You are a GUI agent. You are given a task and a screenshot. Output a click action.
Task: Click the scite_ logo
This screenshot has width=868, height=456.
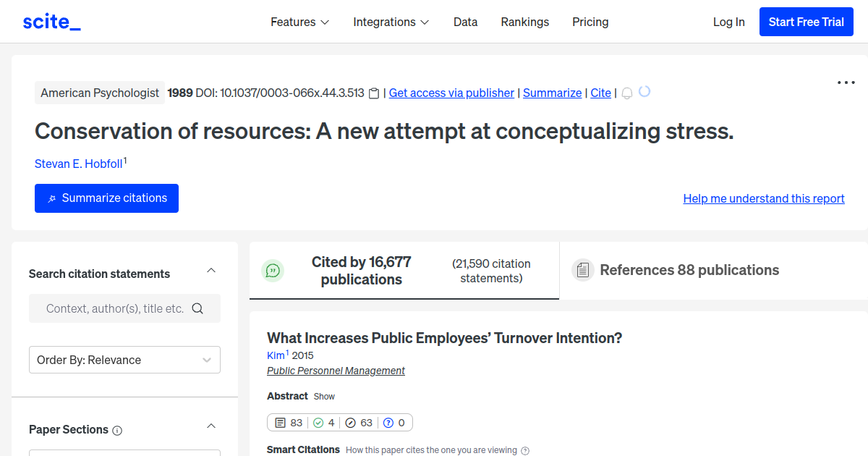pyautogui.click(x=51, y=22)
